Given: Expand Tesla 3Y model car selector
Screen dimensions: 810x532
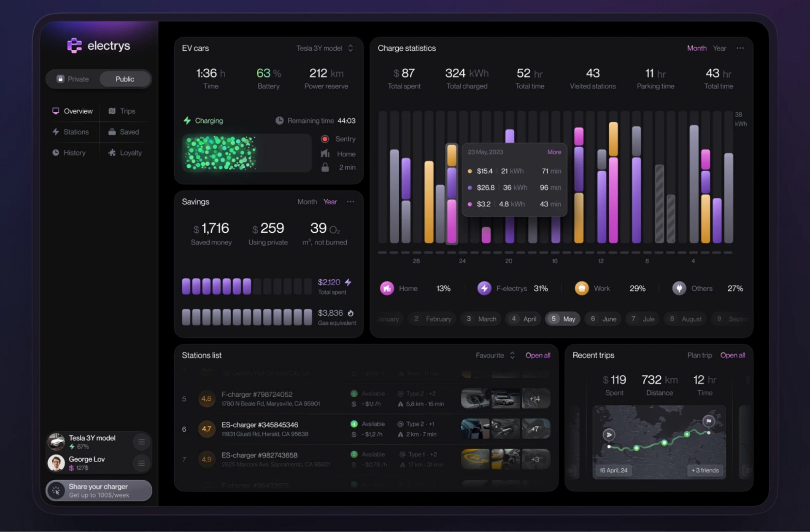Looking at the screenshot, I should point(324,48).
